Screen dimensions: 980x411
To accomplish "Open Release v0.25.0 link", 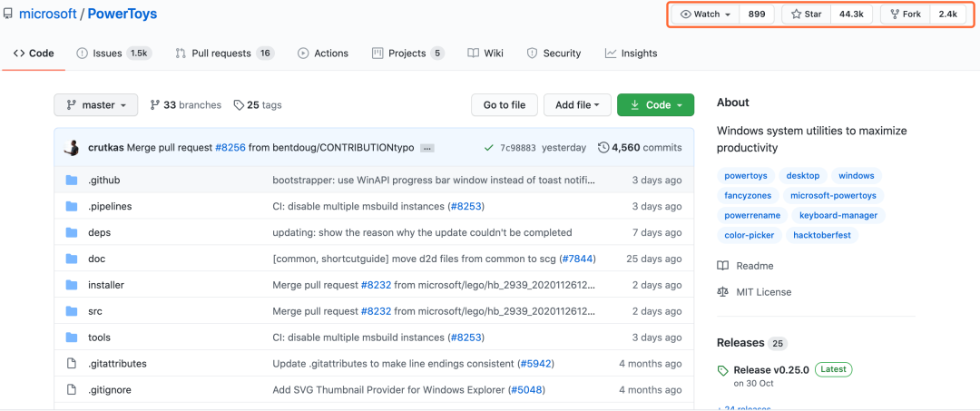I will (771, 370).
